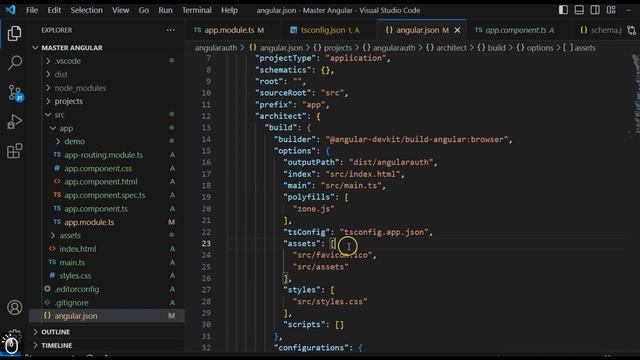
Task: Open the View menu
Action: [121, 10]
